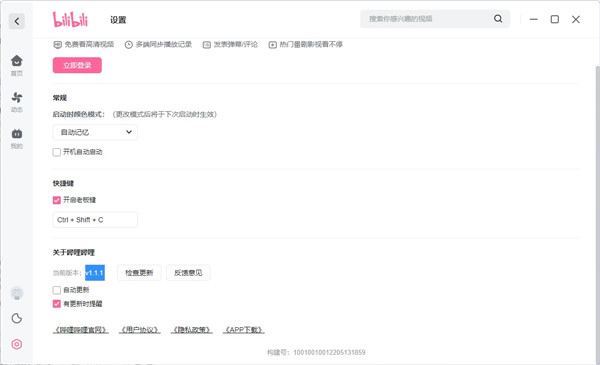Click the 免费看高清视频 icon

57,45
